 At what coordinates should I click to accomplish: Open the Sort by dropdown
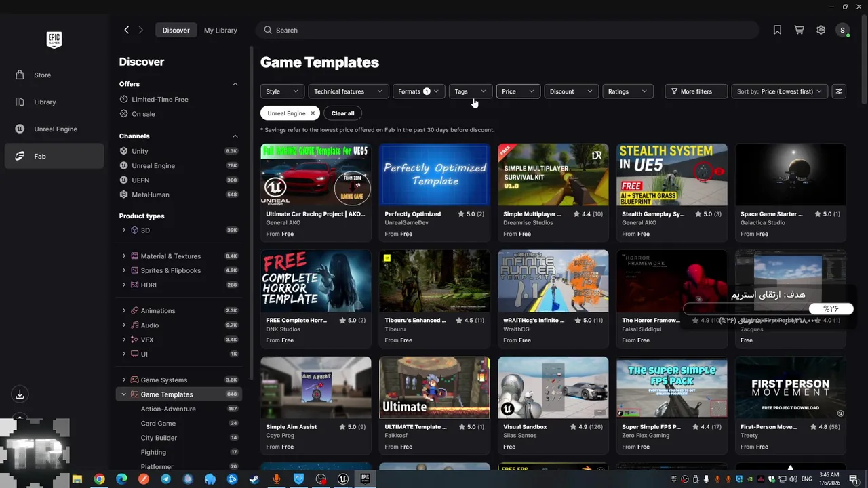[x=779, y=91]
